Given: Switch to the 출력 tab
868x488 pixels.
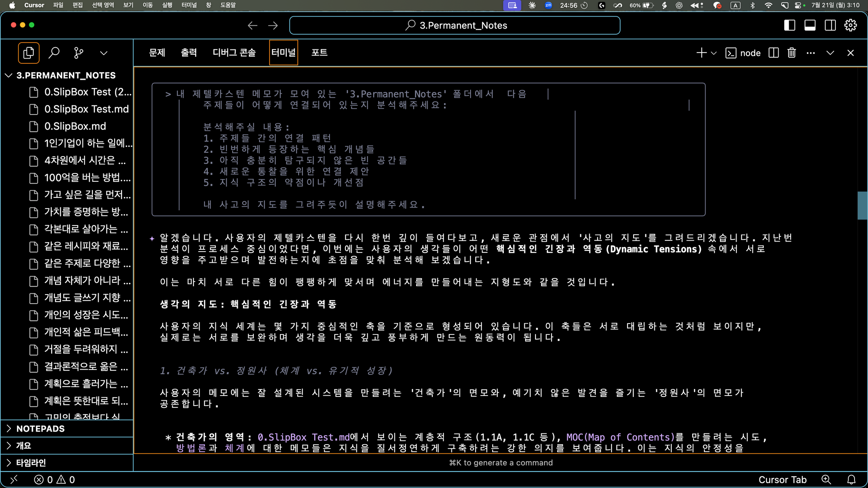Looking at the screenshot, I should (x=189, y=52).
